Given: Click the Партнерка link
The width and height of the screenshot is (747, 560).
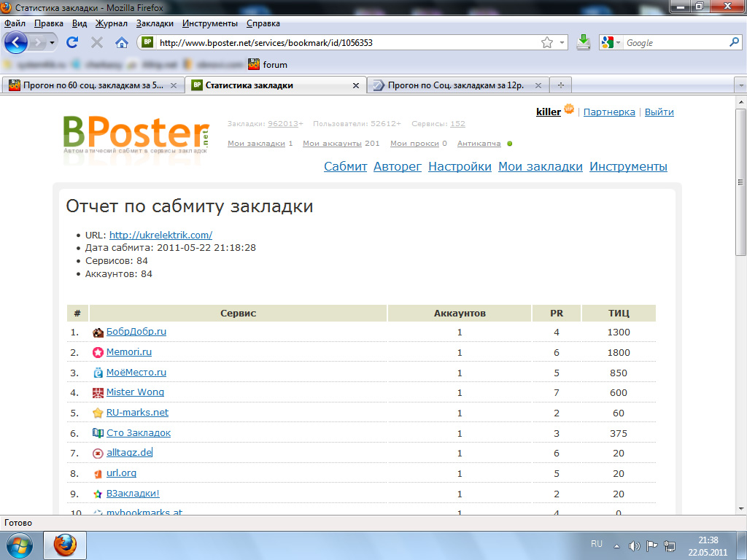Looking at the screenshot, I should (x=609, y=112).
